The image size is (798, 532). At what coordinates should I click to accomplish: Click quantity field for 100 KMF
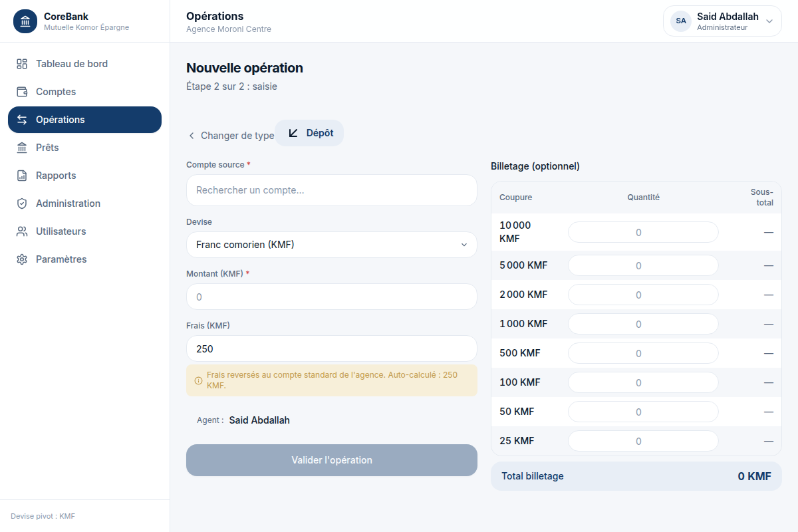pos(643,382)
